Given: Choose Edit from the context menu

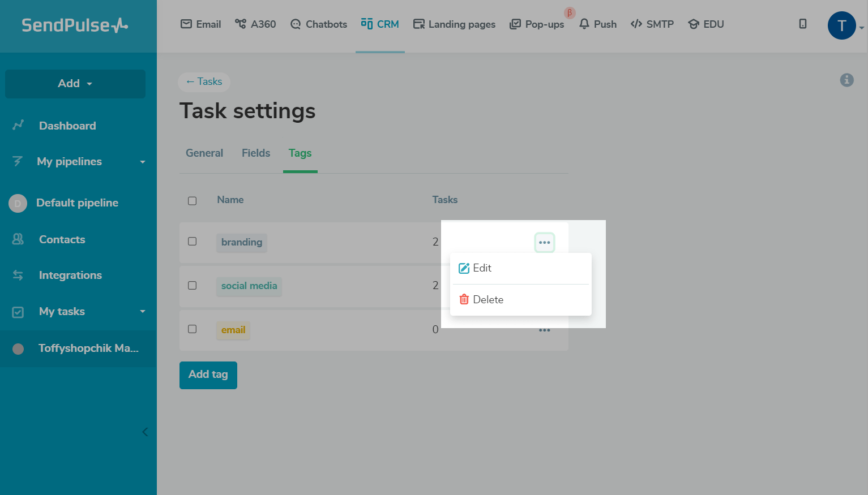Looking at the screenshot, I should tap(482, 268).
